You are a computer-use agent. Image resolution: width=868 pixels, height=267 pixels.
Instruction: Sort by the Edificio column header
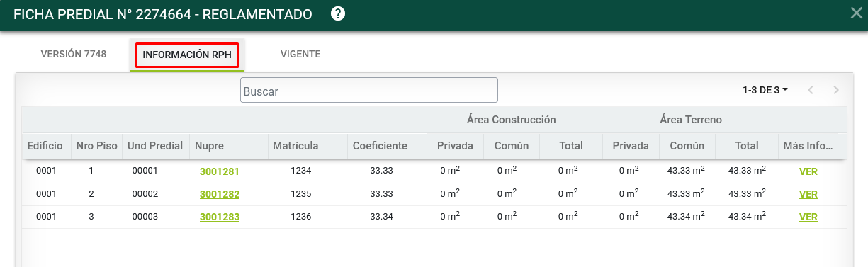(45, 146)
